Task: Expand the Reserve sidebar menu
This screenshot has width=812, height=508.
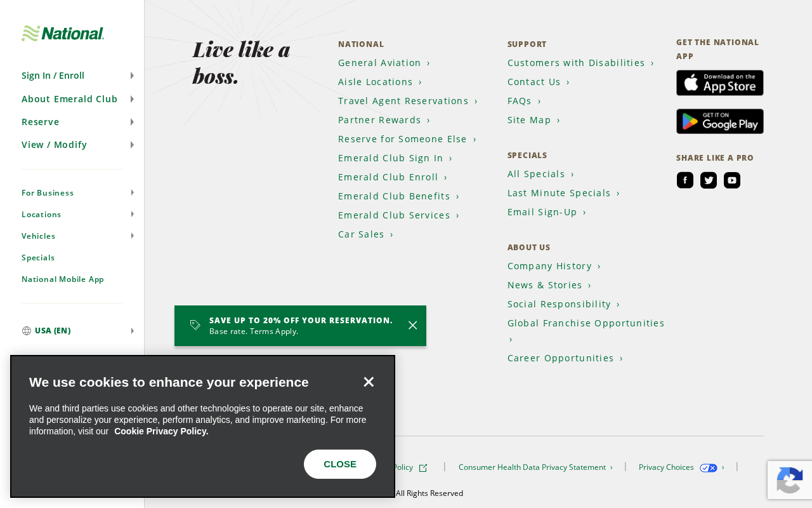Action: (77, 122)
